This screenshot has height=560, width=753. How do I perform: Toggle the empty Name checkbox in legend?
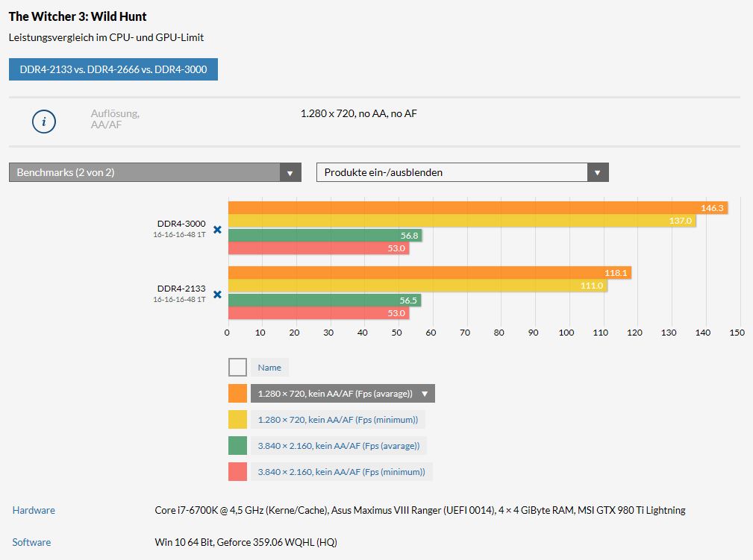[x=238, y=367]
